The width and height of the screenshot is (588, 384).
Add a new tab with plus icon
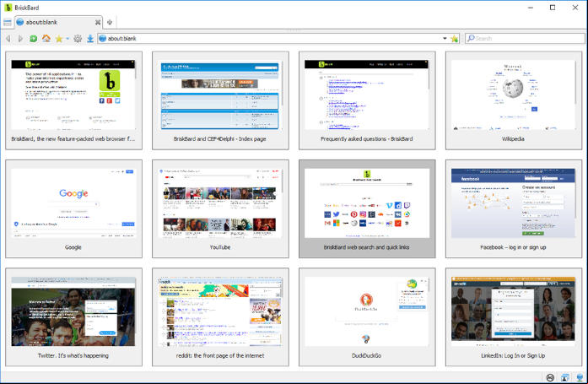[110, 23]
